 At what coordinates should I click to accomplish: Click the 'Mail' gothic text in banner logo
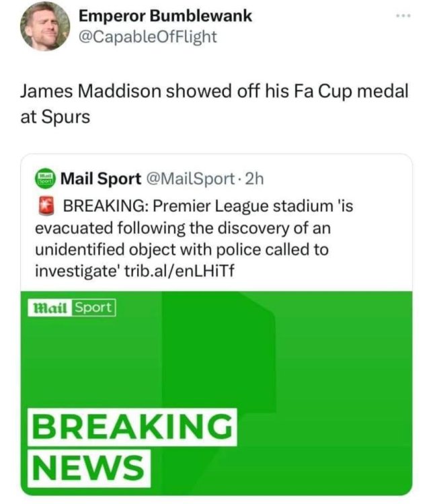pyautogui.click(x=50, y=308)
